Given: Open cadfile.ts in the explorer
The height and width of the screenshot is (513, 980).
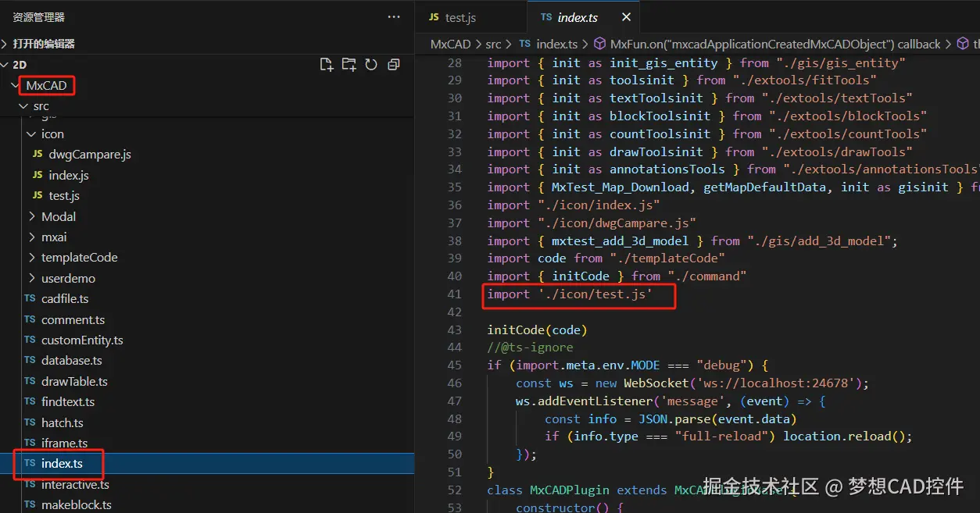Looking at the screenshot, I should point(65,298).
